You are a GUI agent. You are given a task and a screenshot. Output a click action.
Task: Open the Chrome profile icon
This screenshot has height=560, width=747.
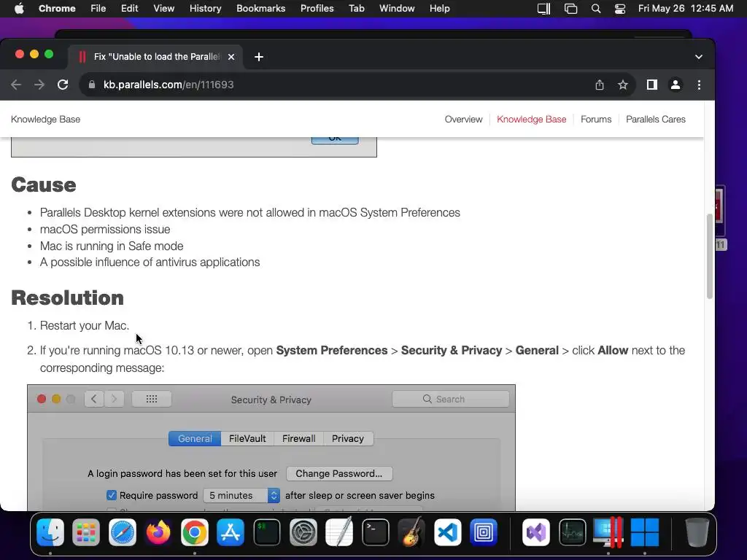(675, 85)
